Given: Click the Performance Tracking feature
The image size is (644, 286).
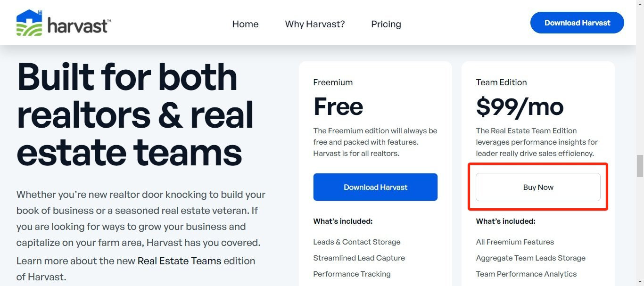Looking at the screenshot, I should [352, 274].
